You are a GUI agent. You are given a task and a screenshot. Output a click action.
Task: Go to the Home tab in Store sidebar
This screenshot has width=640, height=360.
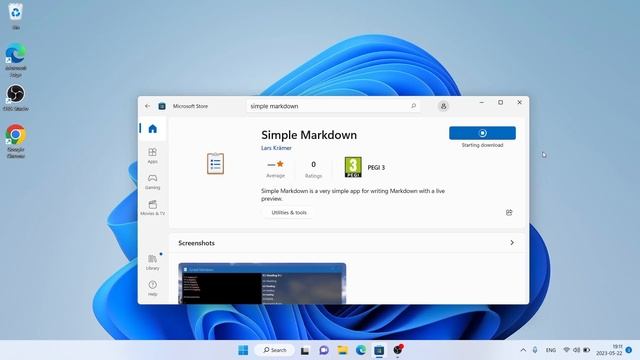[x=153, y=129]
